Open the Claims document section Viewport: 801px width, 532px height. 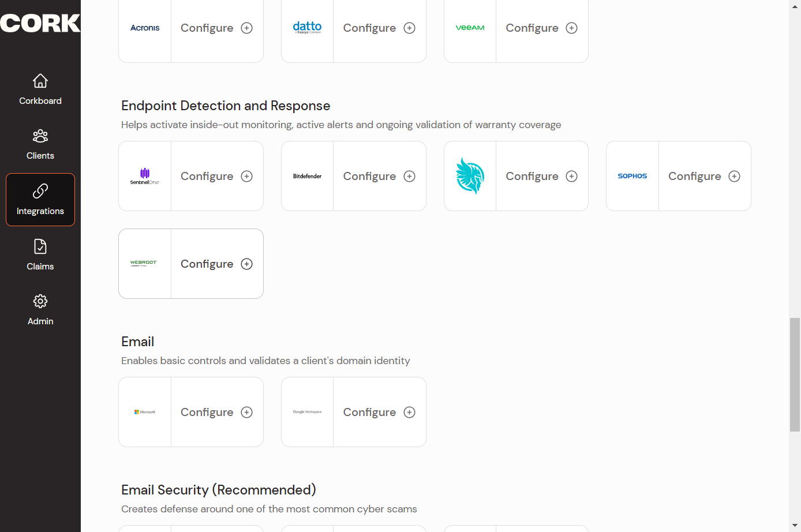(40, 255)
